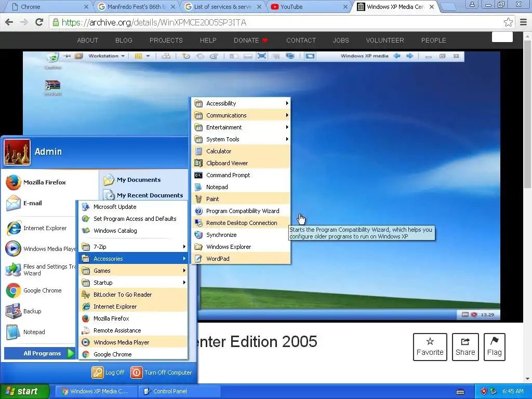Expand Accessibility submenu

[241, 103]
